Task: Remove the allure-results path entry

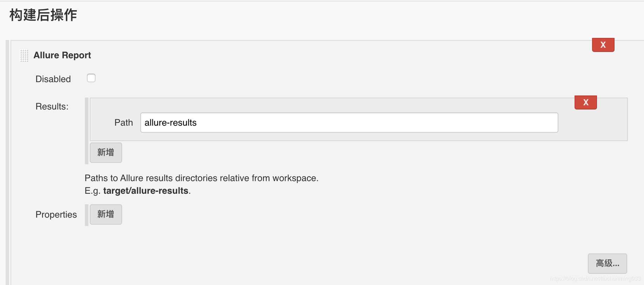Action: coord(585,102)
